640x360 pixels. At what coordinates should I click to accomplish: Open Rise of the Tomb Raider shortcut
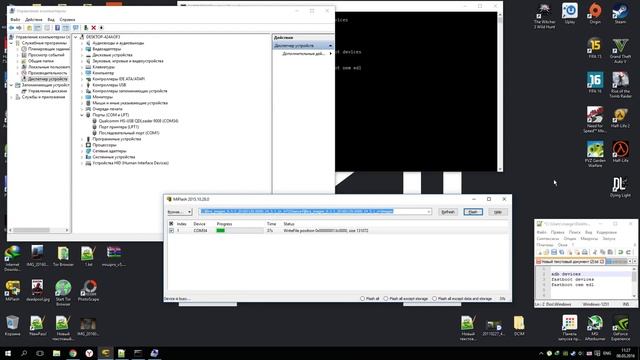point(620,85)
